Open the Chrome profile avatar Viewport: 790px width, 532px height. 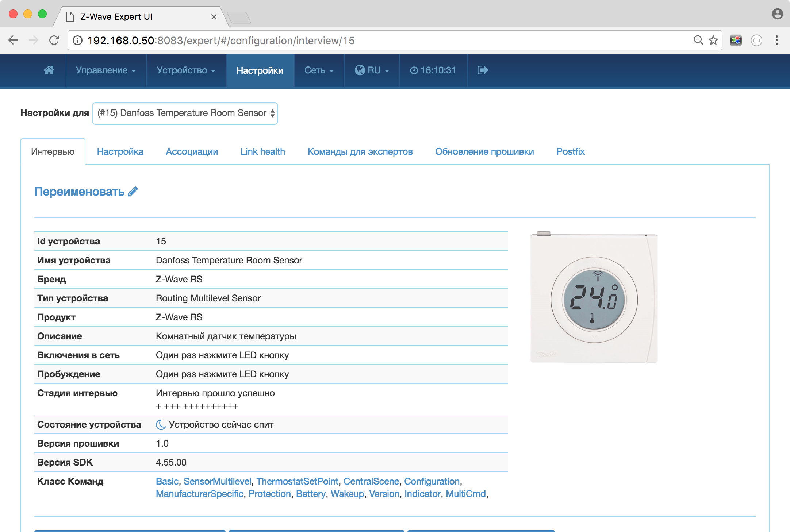(778, 14)
